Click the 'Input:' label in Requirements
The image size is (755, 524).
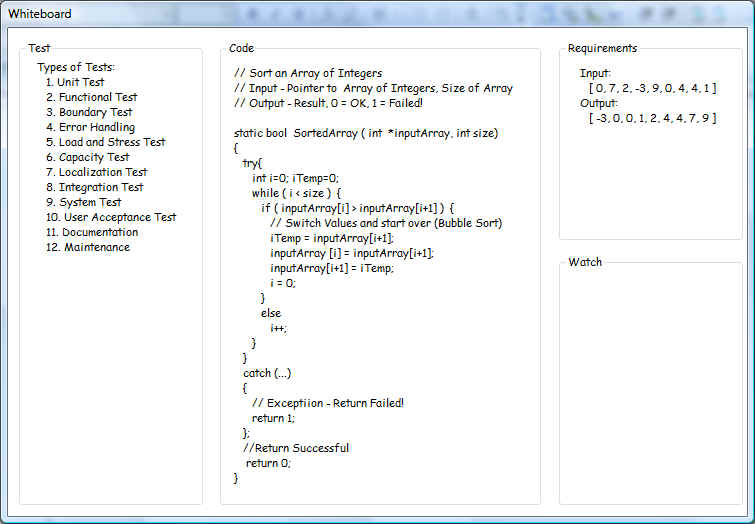coord(595,73)
